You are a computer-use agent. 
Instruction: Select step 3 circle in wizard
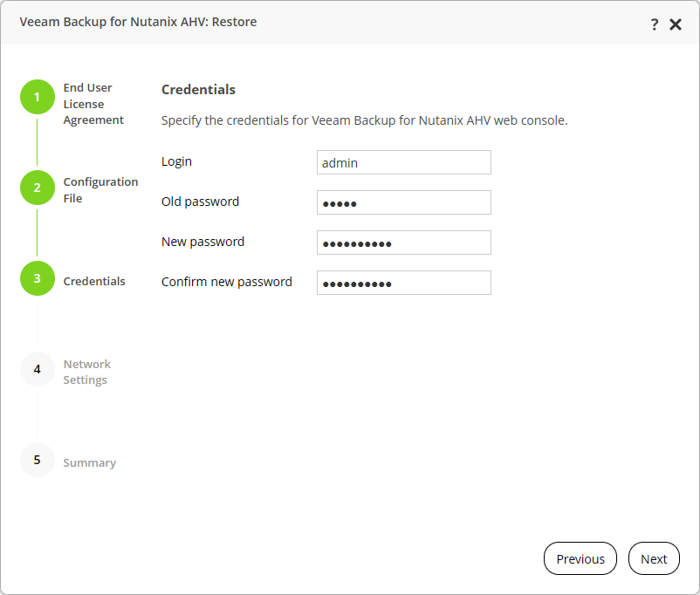pyautogui.click(x=38, y=278)
